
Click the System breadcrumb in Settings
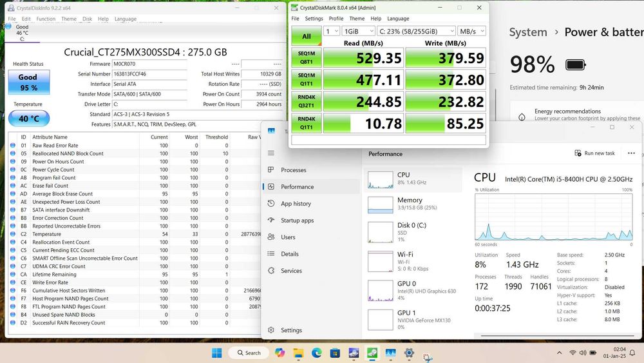pyautogui.click(x=528, y=32)
